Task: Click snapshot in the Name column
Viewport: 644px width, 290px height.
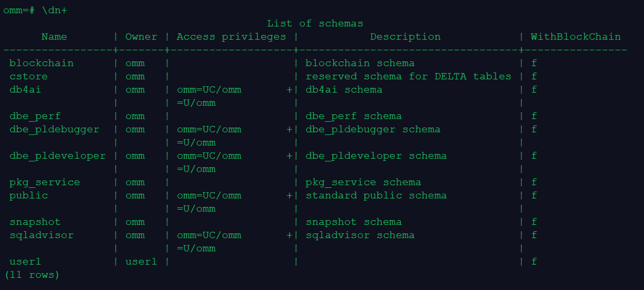Action: (35, 222)
